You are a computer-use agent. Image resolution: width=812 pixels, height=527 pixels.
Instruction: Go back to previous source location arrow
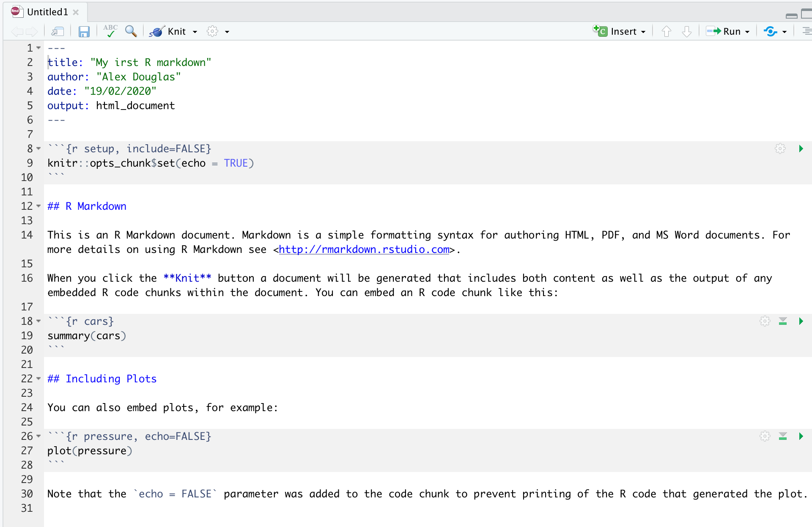[17, 31]
